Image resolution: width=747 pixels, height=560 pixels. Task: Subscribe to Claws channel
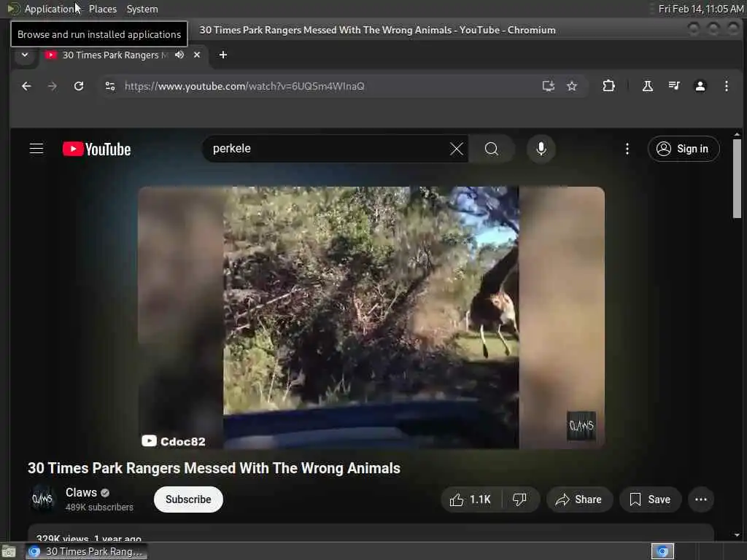pos(188,499)
